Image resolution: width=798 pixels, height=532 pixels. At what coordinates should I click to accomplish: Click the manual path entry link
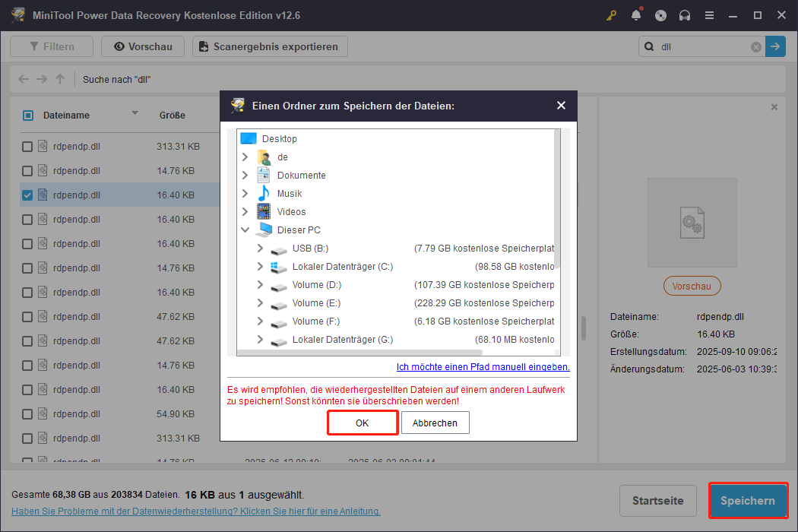pyautogui.click(x=483, y=367)
